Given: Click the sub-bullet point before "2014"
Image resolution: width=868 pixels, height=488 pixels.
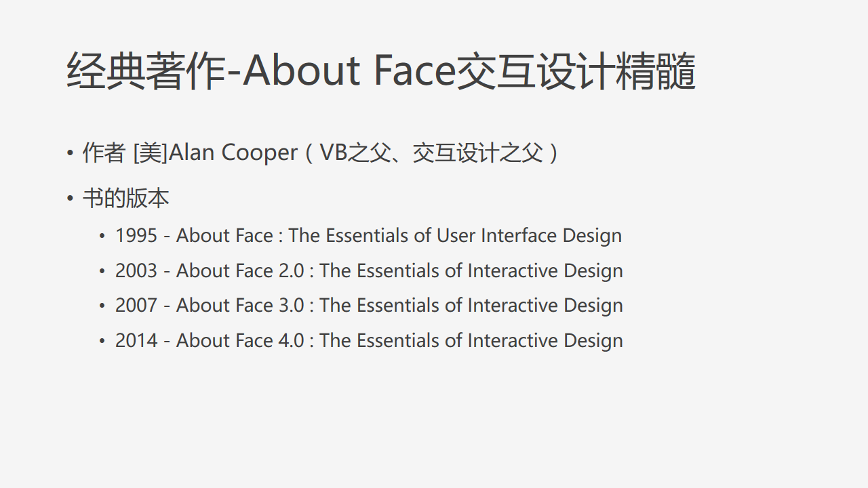Looking at the screenshot, I should (102, 341).
